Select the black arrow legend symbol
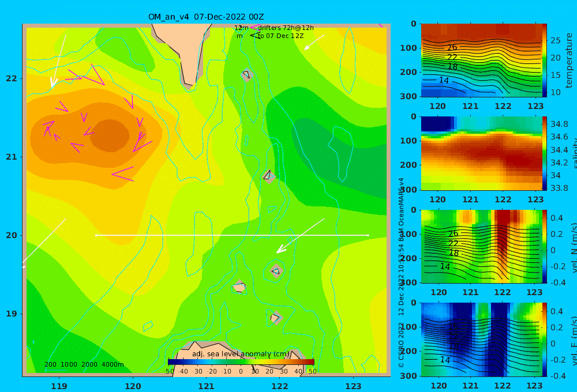 click(254, 36)
